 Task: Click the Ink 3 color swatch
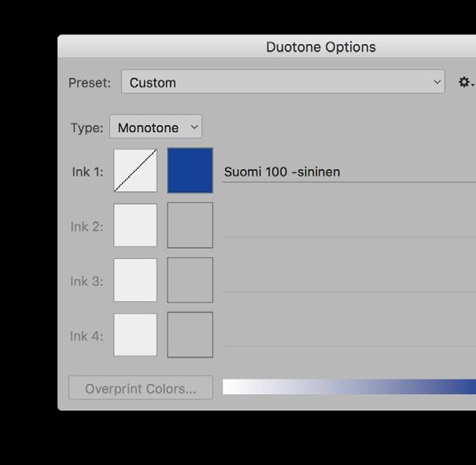point(190,280)
